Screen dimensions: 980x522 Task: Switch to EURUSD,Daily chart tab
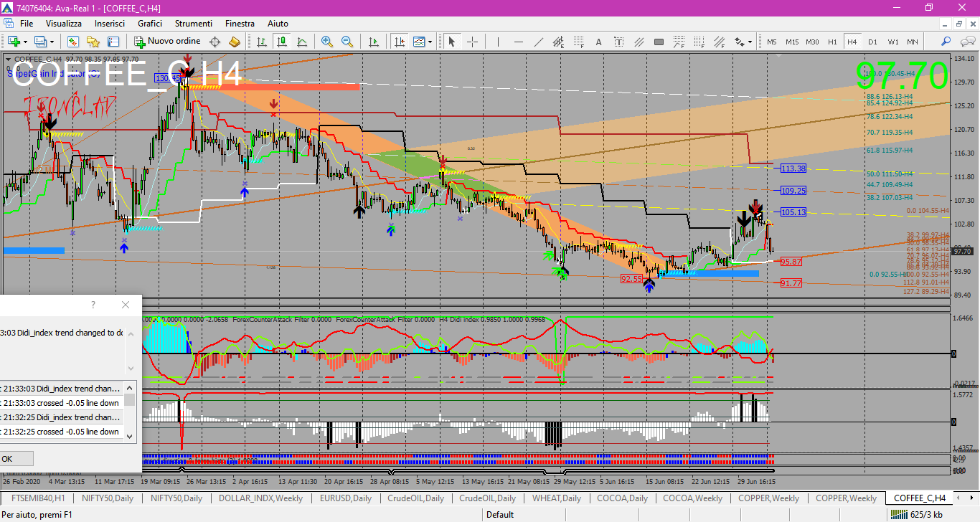point(346,498)
